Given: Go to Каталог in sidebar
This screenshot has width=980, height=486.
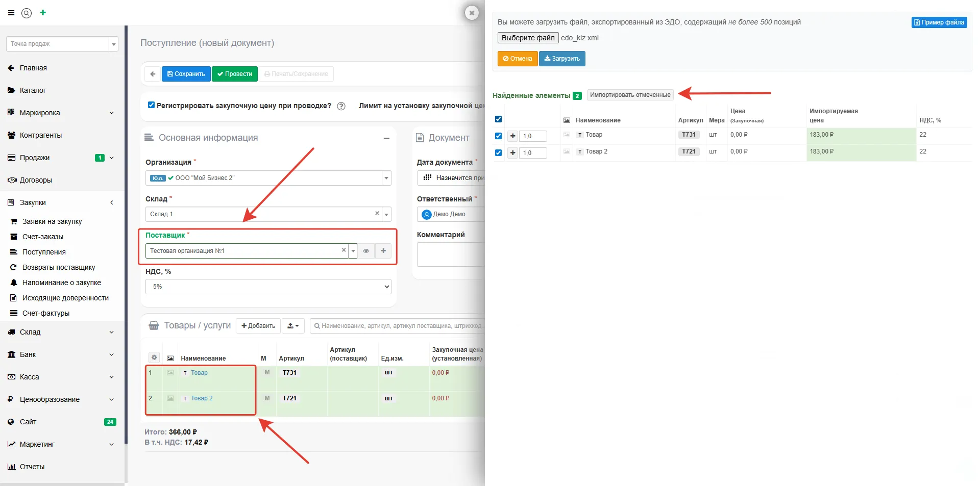Looking at the screenshot, I should (x=33, y=90).
